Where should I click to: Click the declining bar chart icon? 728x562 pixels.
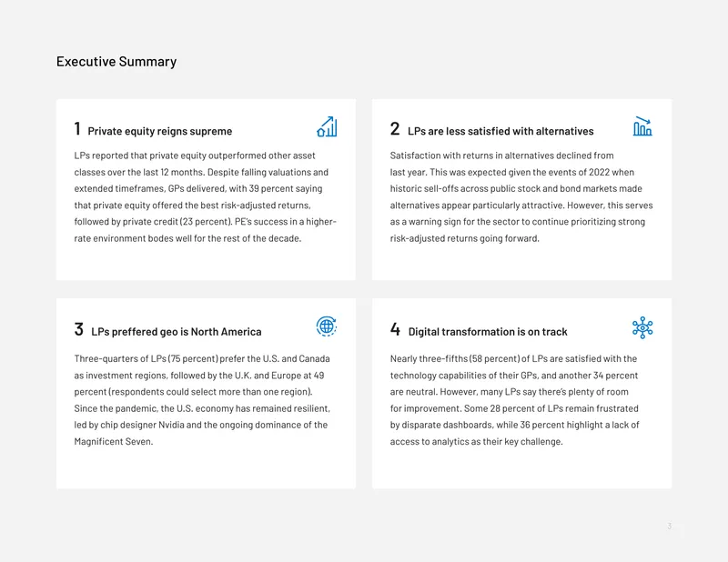pyautogui.click(x=642, y=126)
